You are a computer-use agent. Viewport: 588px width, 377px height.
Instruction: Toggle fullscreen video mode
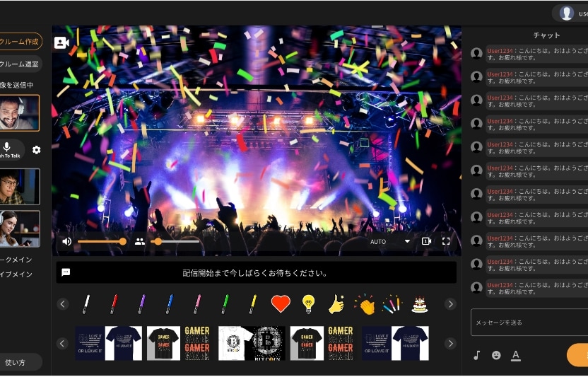[x=446, y=241]
